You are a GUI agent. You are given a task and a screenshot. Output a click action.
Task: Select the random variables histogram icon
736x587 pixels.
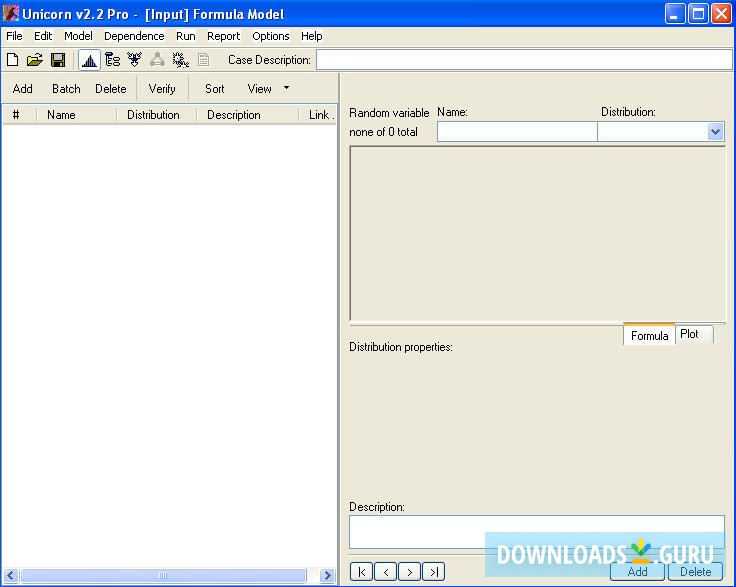tap(89, 60)
